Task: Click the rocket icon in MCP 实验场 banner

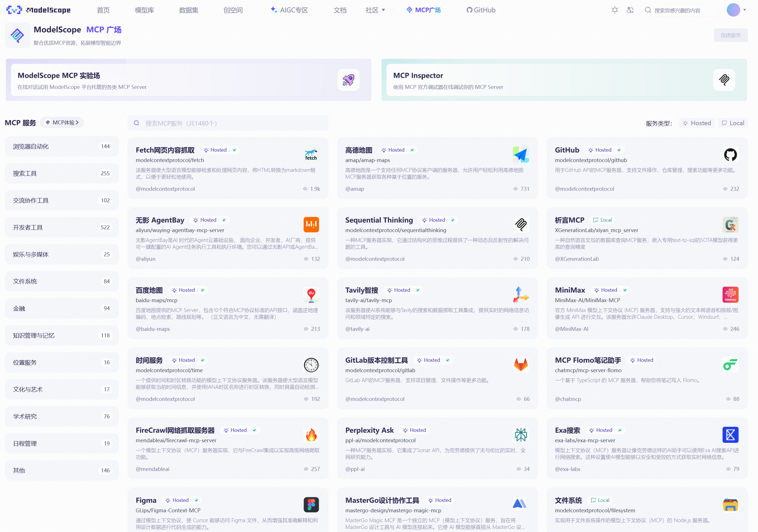Action: click(348, 80)
